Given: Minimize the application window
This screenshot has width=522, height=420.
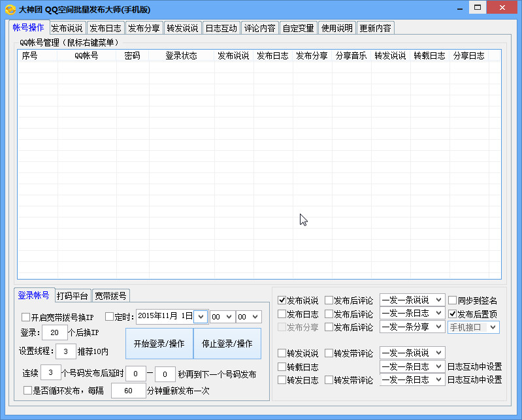Looking at the screenshot, I should (460, 8).
